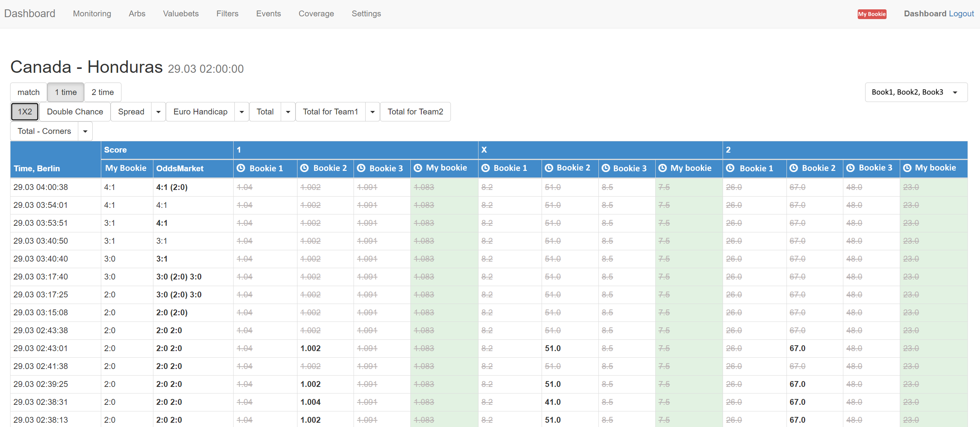
Task: Click odds 51.0 in 02:39:25 row
Action: tap(552, 384)
